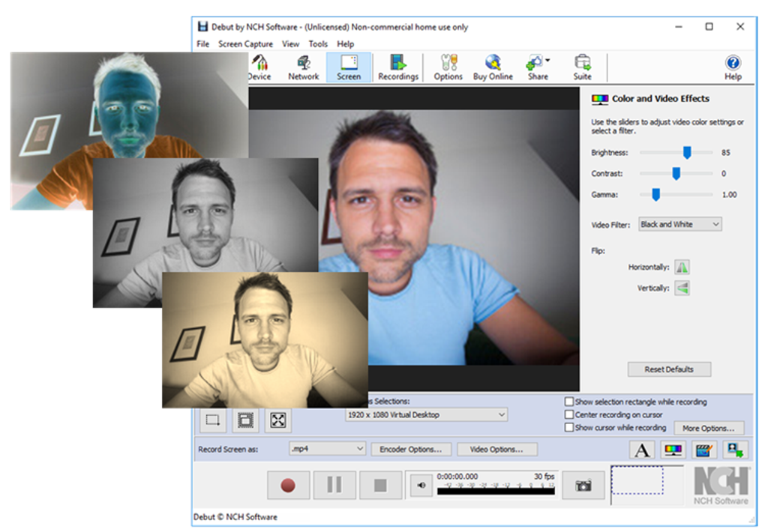Adjust the Brightness slider handle
Viewport: 765px width, 532px height.
click(x=687, y=153)
